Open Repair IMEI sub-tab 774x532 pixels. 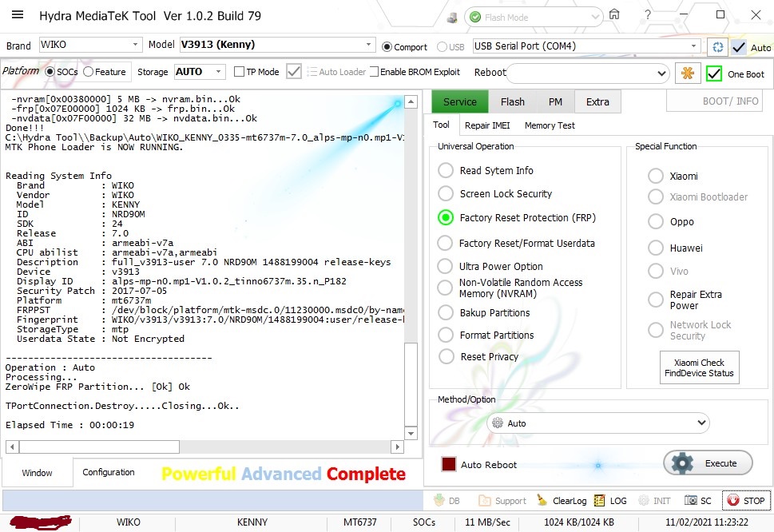[x=487, y=125]
